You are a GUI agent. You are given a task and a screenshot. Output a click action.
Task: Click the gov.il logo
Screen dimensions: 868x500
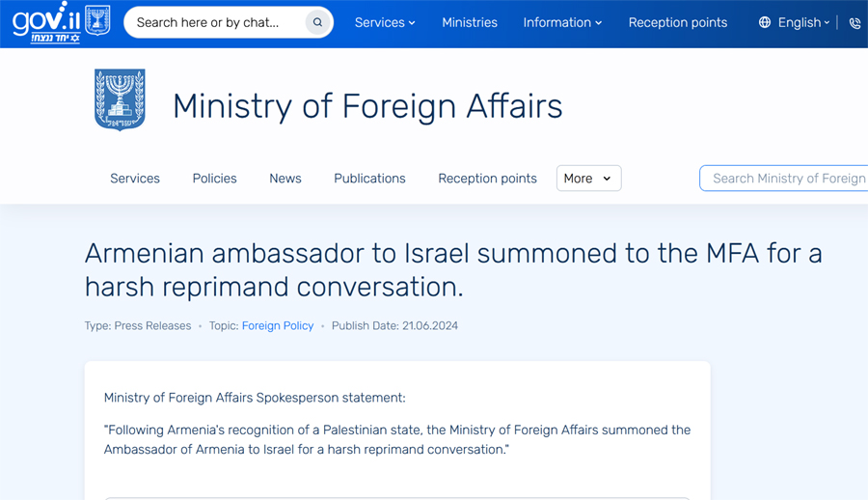coord(46,22)
